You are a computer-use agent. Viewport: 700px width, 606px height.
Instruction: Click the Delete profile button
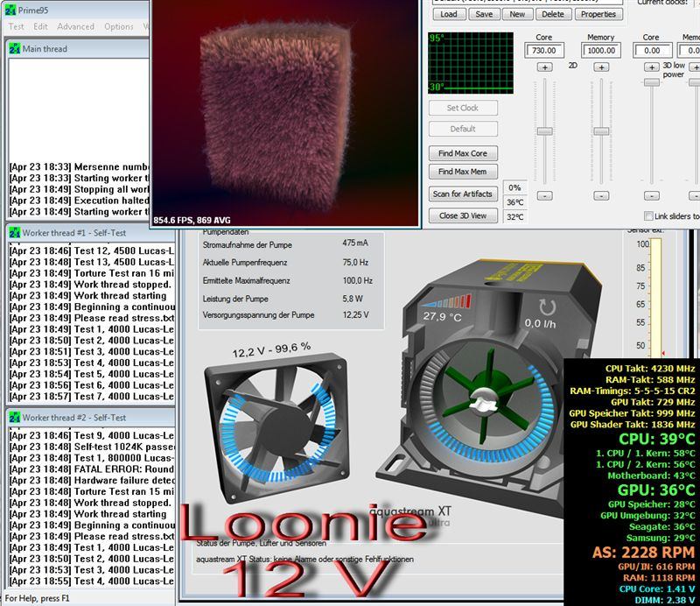(x=553, y=14)
